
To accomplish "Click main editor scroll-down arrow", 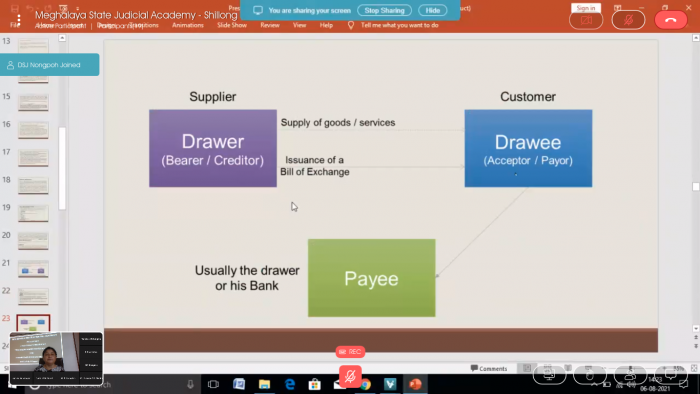I will [x=696, y=329].
